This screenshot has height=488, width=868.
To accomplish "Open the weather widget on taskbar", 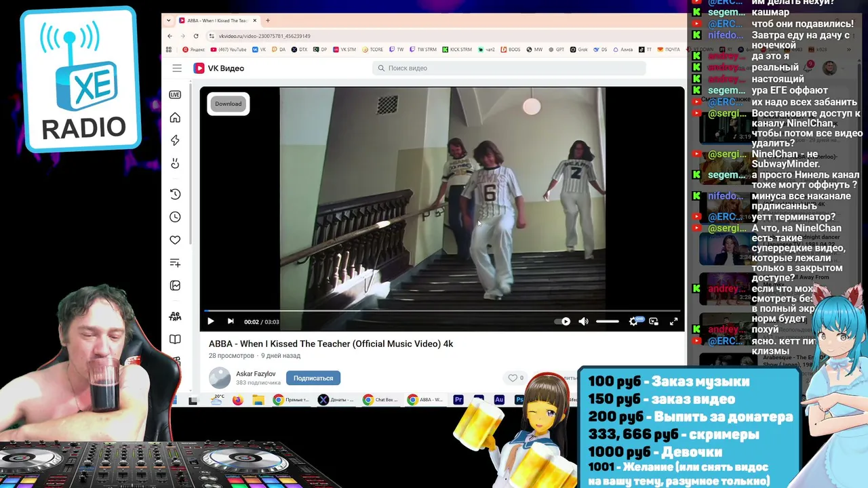I will (217, 400).
